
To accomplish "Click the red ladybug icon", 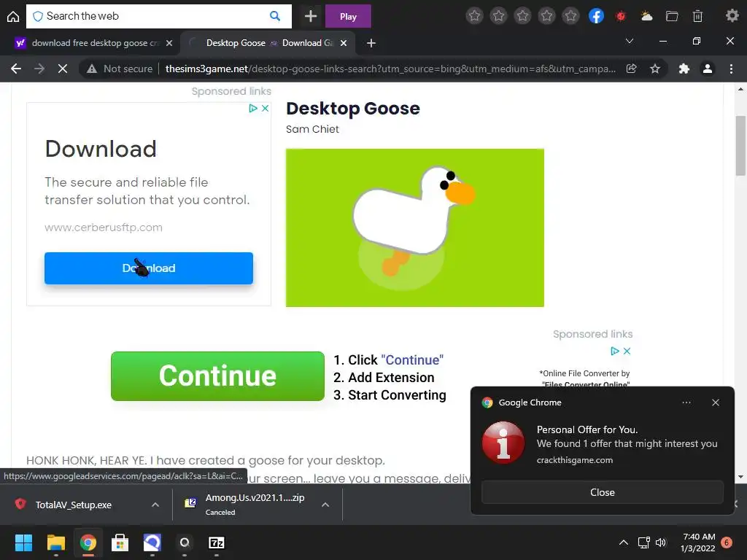I will (620, 16).
